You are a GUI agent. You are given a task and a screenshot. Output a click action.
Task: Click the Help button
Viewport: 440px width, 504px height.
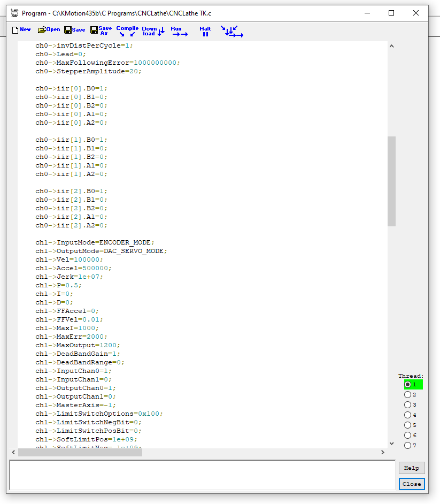[411, 468]
